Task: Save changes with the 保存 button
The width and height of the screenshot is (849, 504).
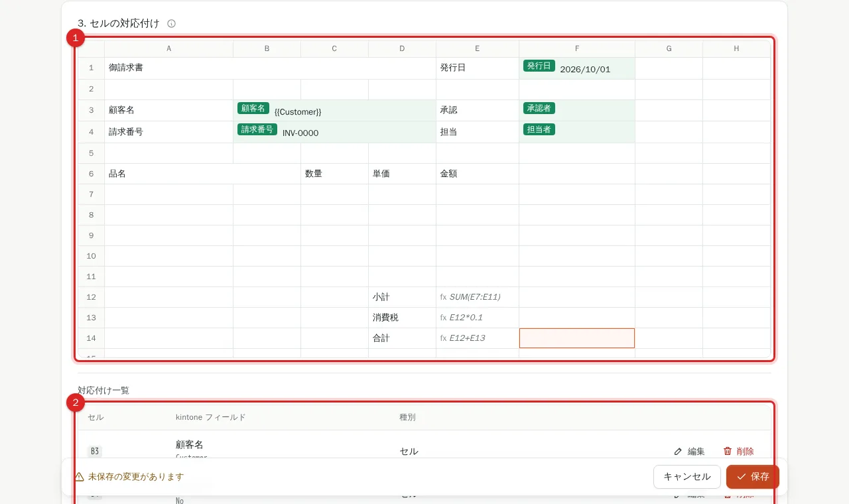Action: tap(753, 477)
